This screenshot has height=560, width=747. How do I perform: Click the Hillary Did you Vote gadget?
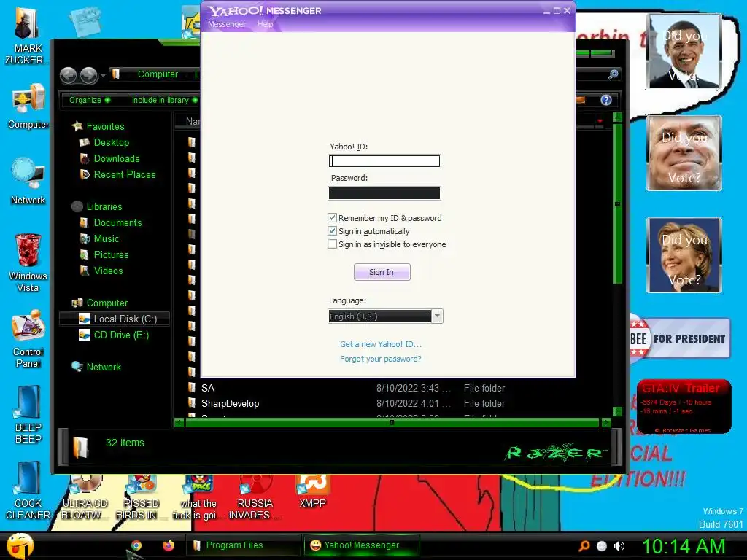(x=684, y=255)
